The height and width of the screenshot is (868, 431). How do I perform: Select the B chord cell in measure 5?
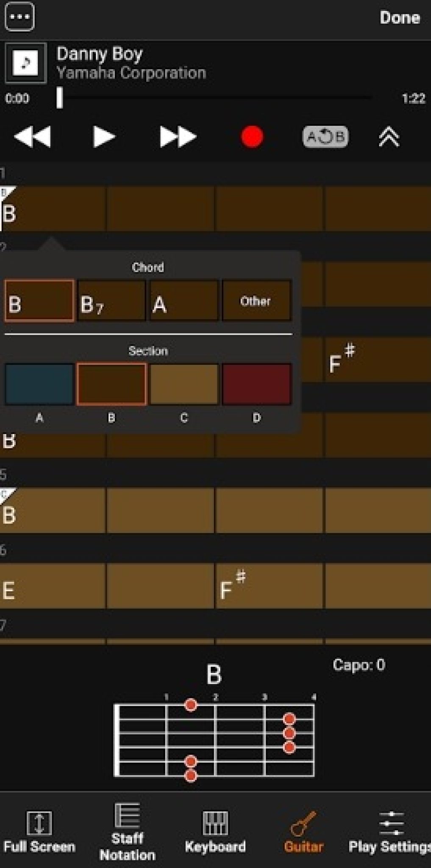(x=53, y=510)
